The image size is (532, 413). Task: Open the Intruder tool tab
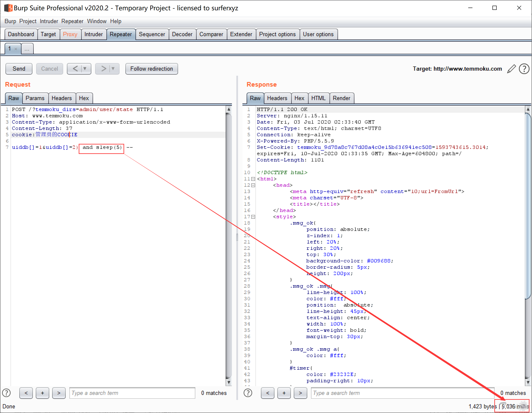93,34
